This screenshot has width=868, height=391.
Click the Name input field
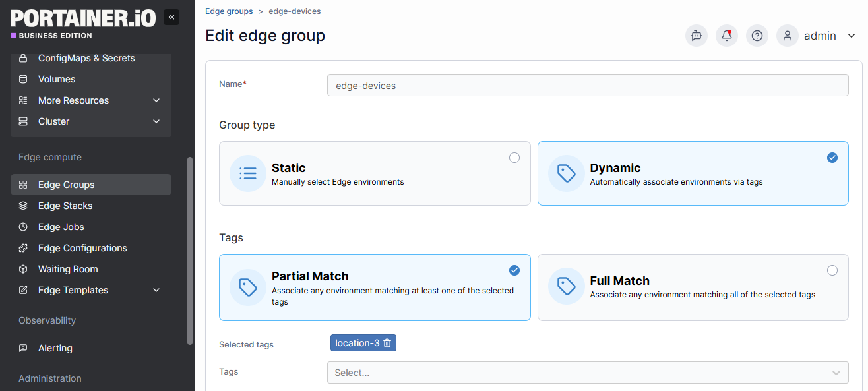(x=587, y=85)
